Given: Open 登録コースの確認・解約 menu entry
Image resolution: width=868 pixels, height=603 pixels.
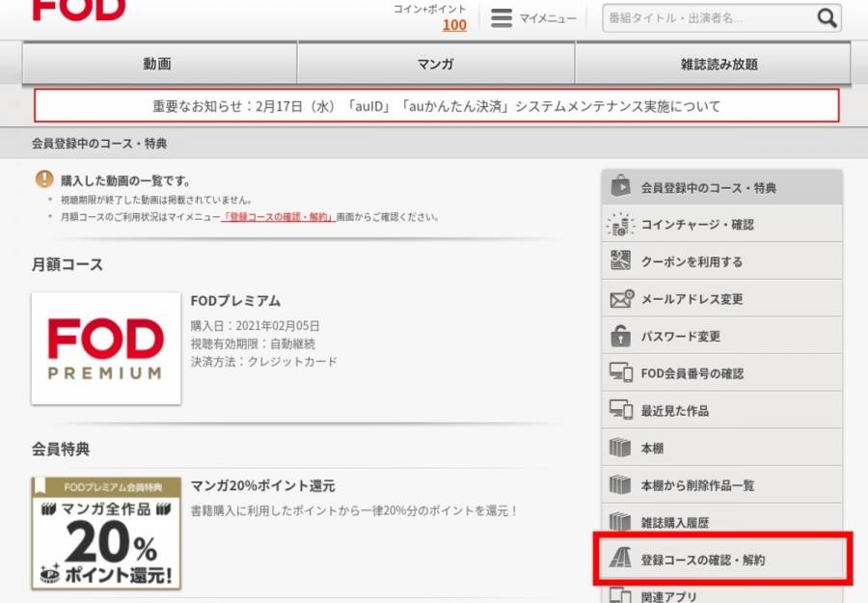Looking at the screenshot, I should pyautogui.click(x=721, y=559).
